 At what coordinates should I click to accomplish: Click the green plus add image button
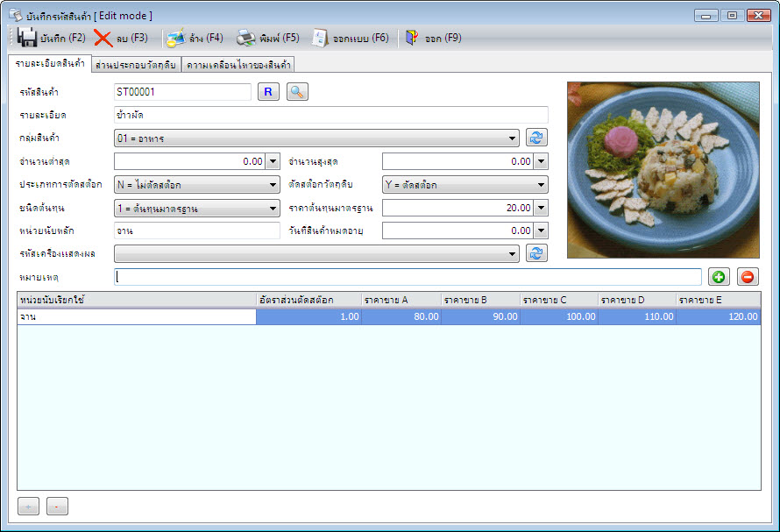point(719,277)
